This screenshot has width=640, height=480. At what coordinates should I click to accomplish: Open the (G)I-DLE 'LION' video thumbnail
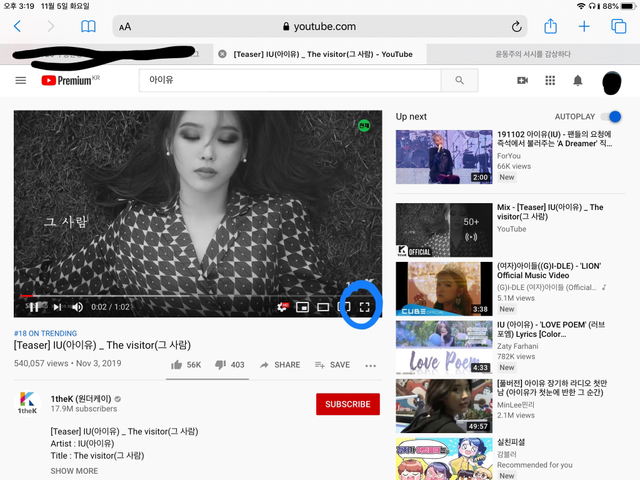coord(444,287)
